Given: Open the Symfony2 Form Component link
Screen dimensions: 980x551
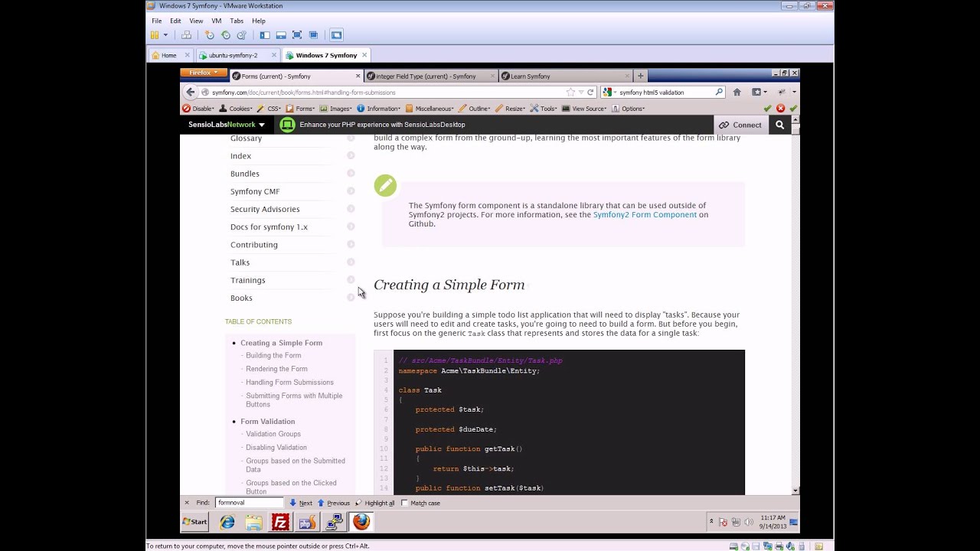Looking at the screenshot, I should pyautogui.click(x=645, y=215).
